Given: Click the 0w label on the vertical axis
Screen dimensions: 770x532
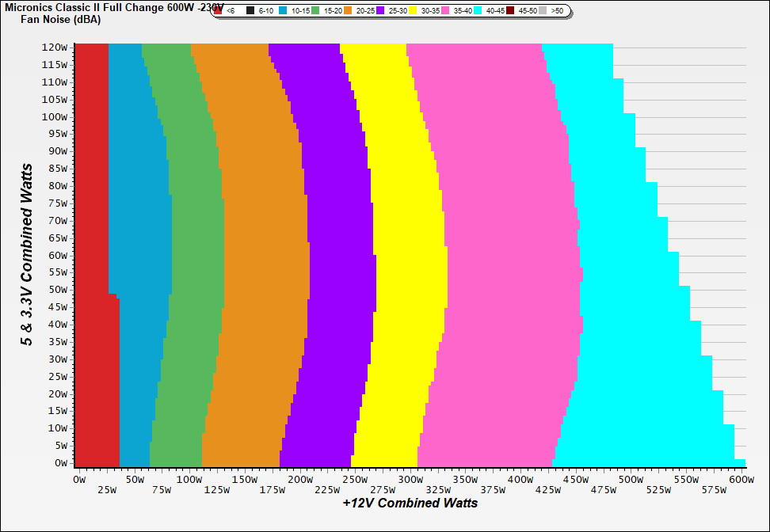Looking at the screenshot, I should click(60, 463).
